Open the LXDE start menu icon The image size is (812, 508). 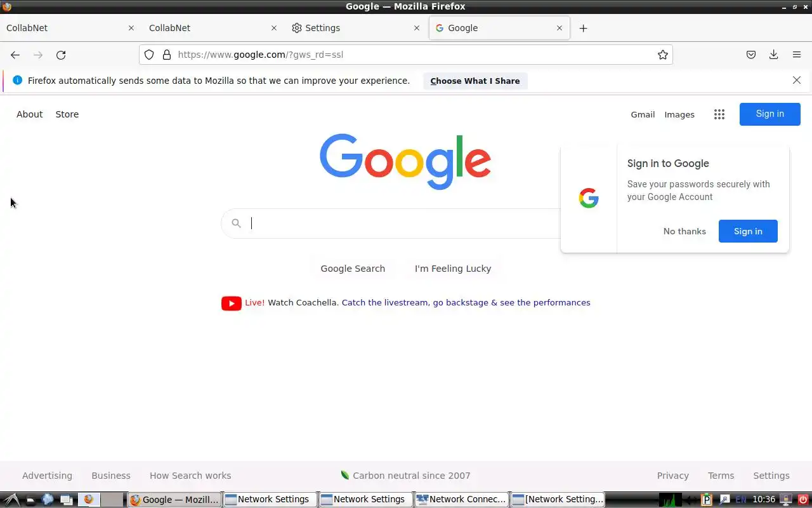tap(12, 500)
